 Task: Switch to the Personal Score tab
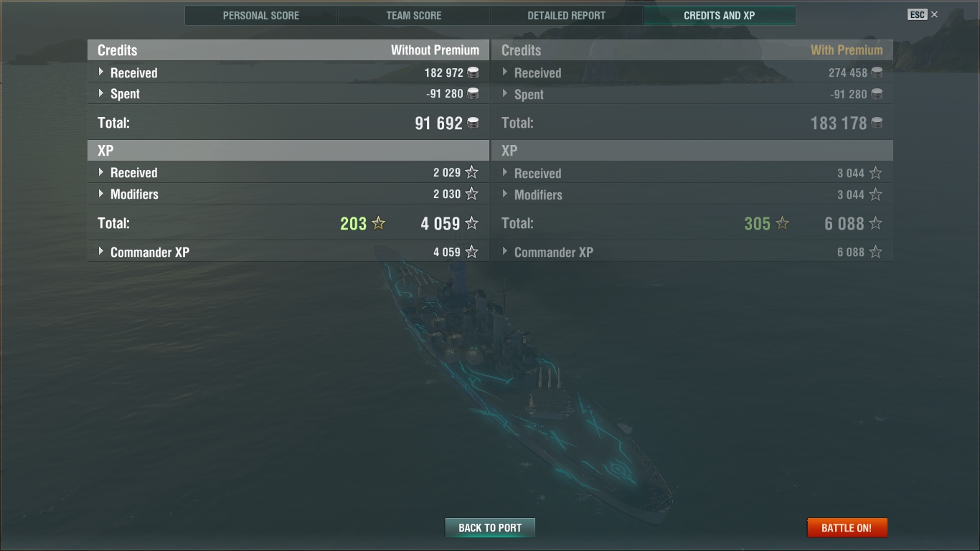(x=261, y=15)
